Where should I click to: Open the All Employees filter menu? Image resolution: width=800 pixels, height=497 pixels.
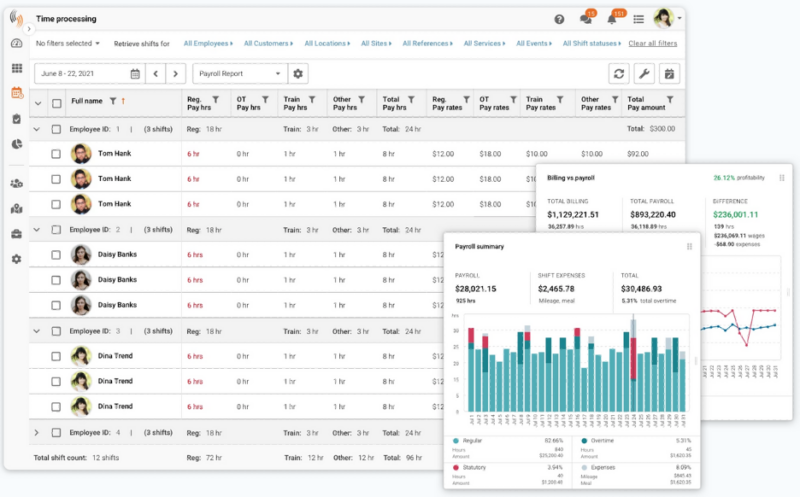[x=207, y=44]
